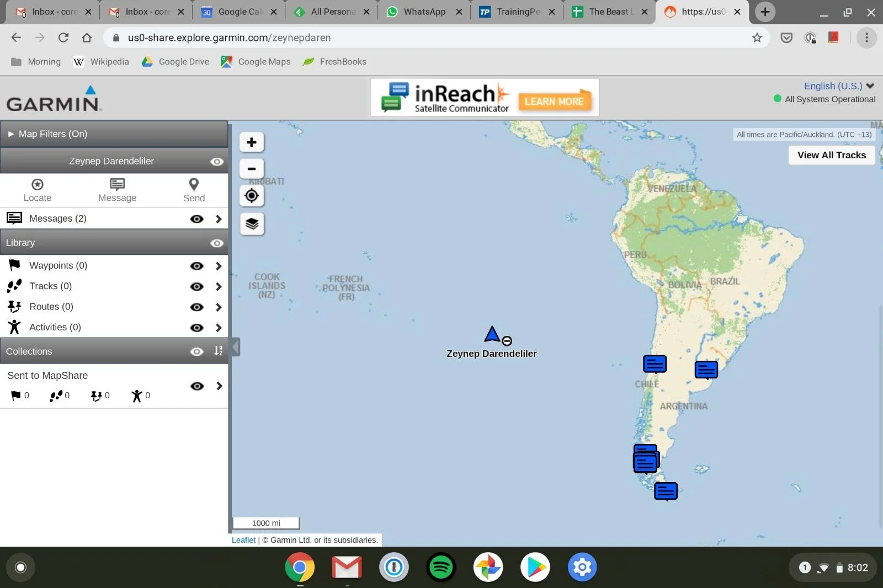Toggle Library visibility eye
The height and width of the screenshot is (588, 883).
tap(217, 243)
